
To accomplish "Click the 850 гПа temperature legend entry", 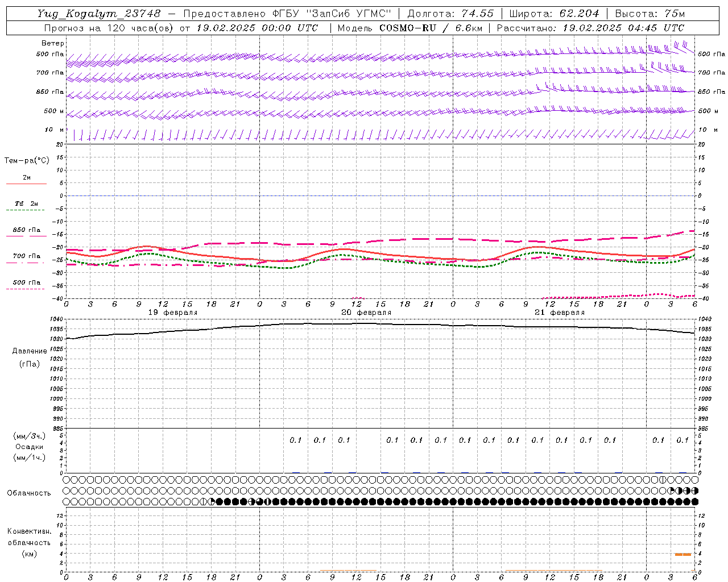I will (27, 230).
